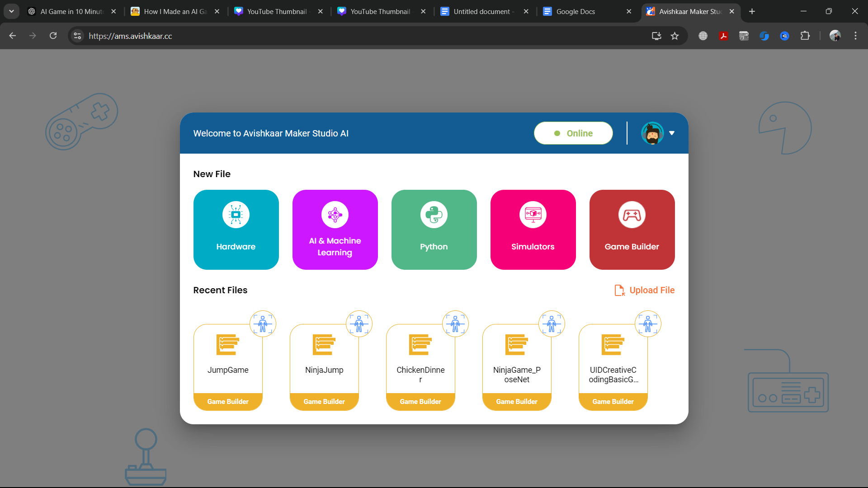Image resolution: width=868 pixels, height=488 pixels.
Task: Click pose badge icon on NinjaJump card
Action: (359, 324)
